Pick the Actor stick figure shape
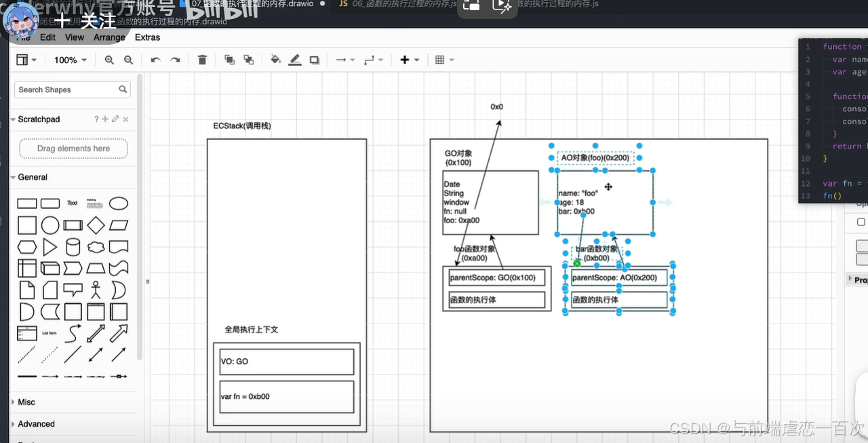 96,290
